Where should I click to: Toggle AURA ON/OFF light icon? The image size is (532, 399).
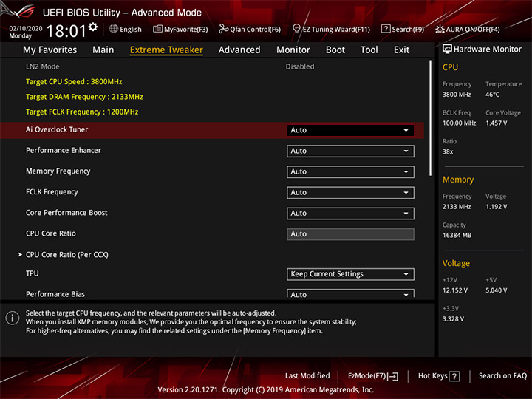tap(440, 29)
